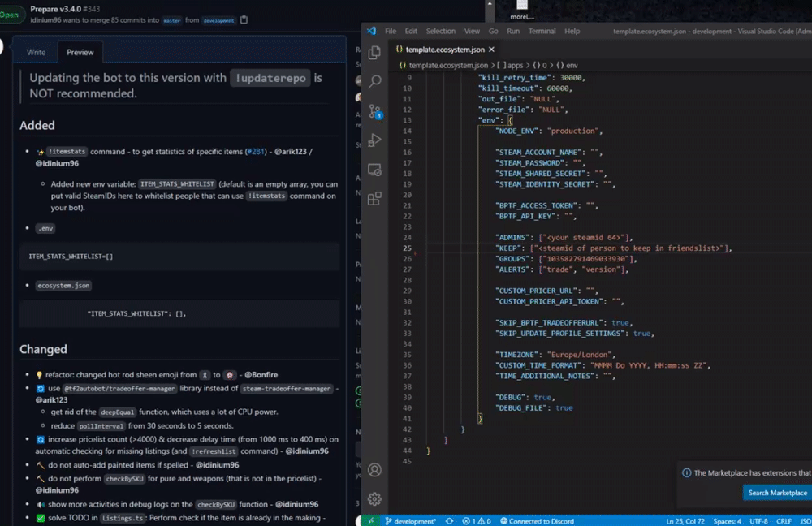Open Edit menu in VS Code
The image size is (812, 526).
pyautogui.click(x=411, y=31)
